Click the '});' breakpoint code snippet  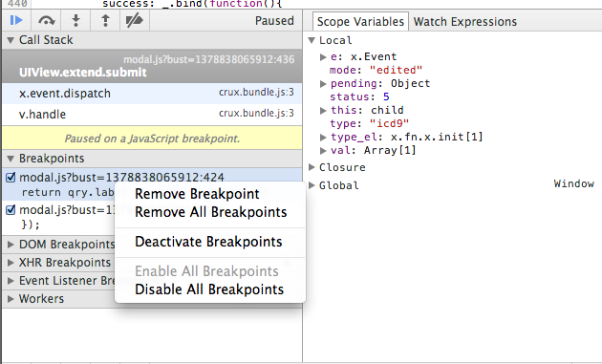tap(31, 225)
